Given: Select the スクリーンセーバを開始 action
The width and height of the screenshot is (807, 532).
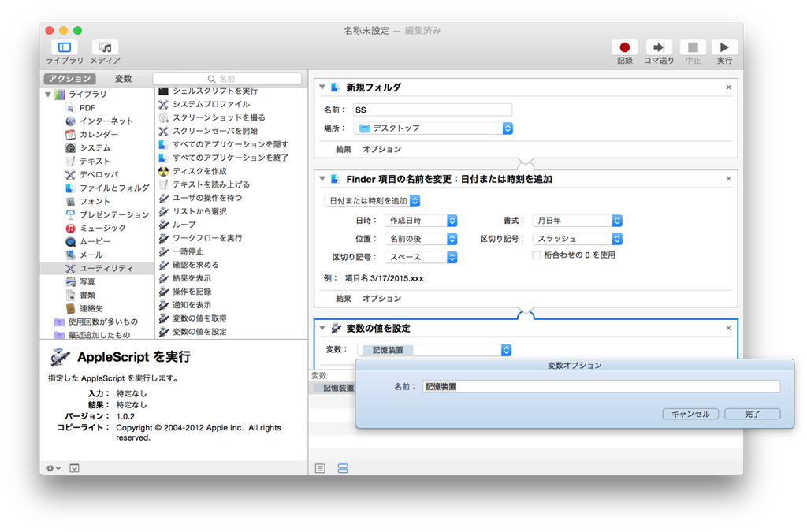Looking at the screenshot, I should [215, 131].
